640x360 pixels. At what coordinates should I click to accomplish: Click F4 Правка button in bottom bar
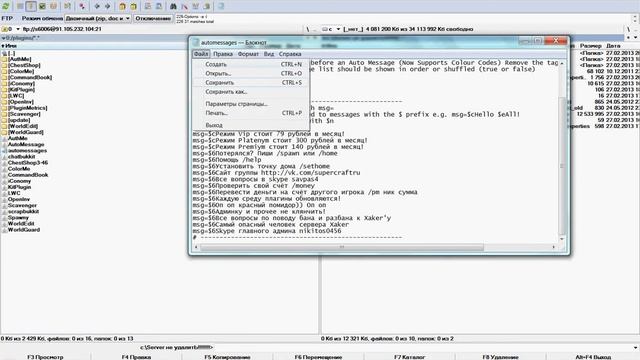pos(136,357)
